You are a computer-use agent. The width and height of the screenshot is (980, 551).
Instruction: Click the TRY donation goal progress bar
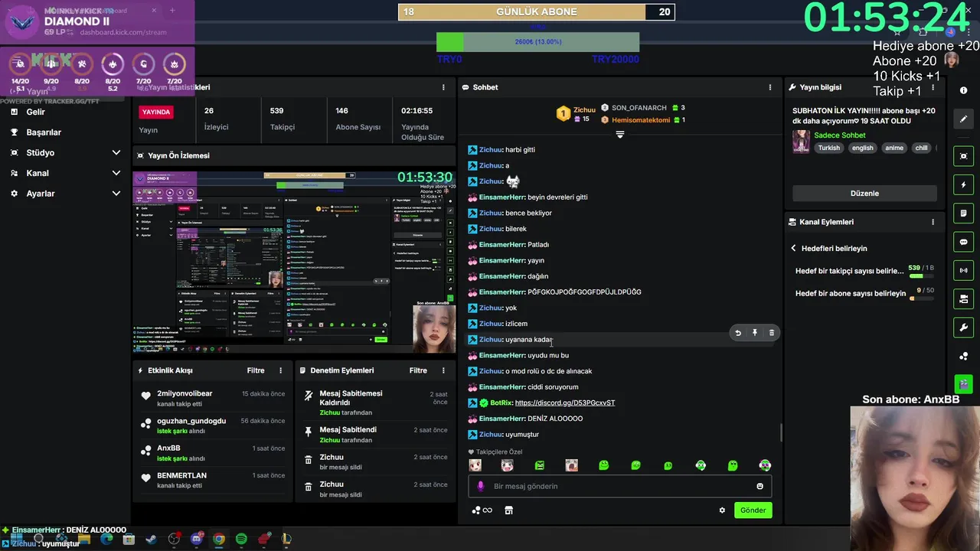point(537,42)
